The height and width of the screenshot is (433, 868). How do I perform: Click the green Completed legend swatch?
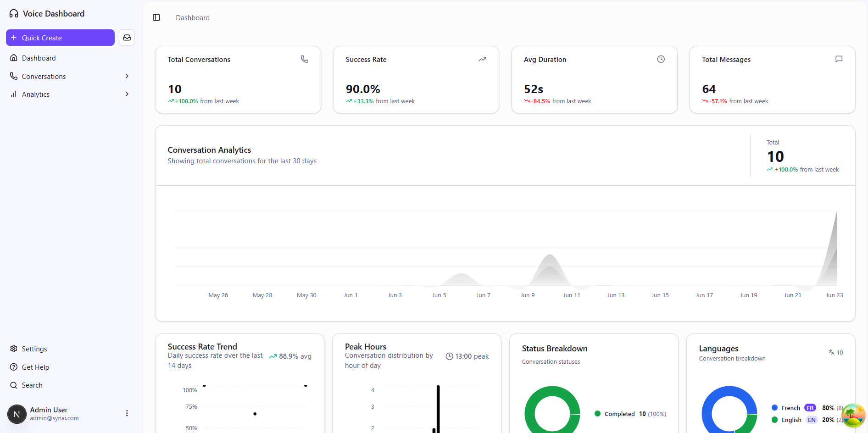597,414
